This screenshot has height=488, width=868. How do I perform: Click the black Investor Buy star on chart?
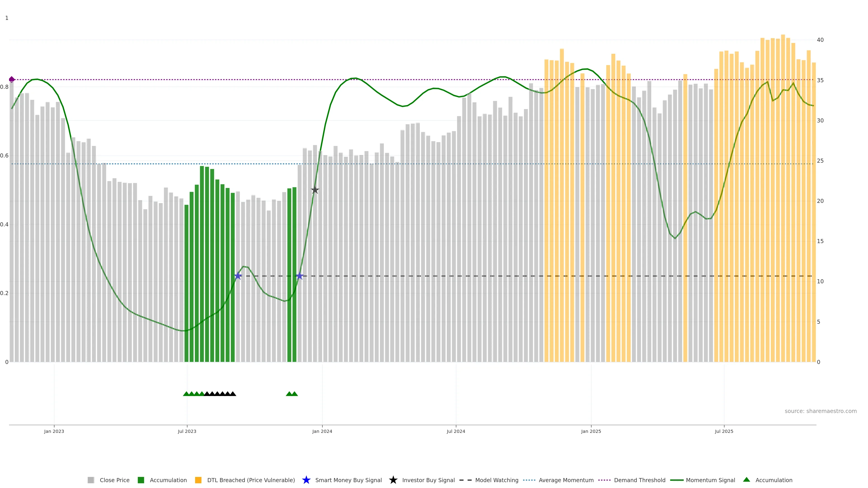[x=315, y=190]
